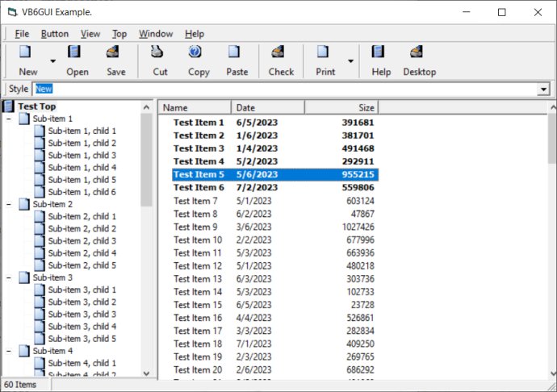Viewport: 557px width, 392px height.
Task: Click the size value 23728
Action: pyautogui.click(x=362, y=305)
